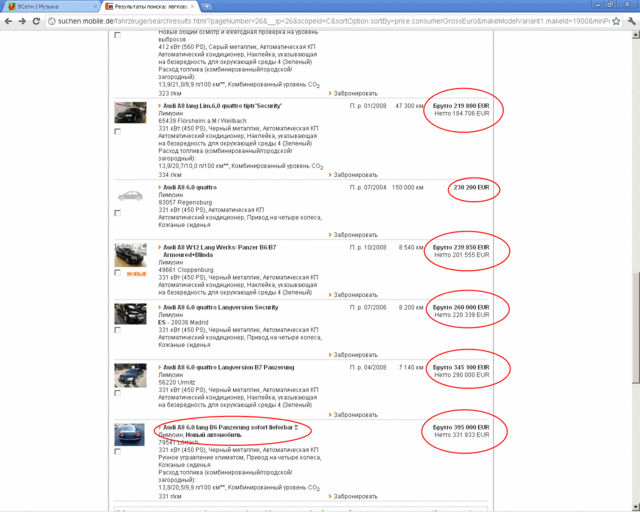Switch to the ВСети | Музыка tab
Viewport: 640px width, 512px height.
click(x=51, y=7)
